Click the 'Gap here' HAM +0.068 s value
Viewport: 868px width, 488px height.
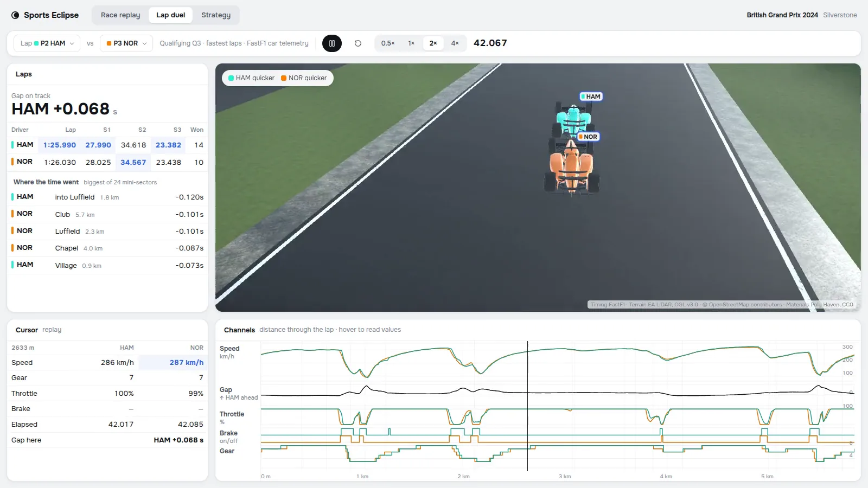pyautogui.click(x=178, y=440)
